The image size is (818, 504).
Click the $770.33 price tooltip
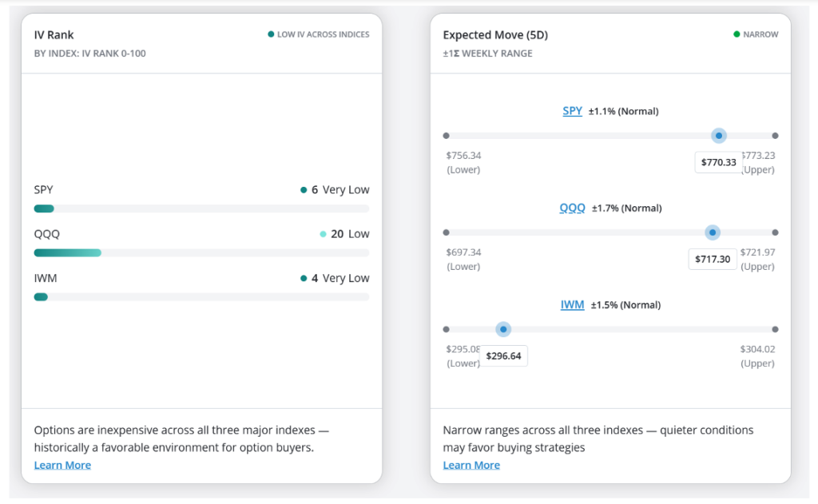(x=718, y=162)
